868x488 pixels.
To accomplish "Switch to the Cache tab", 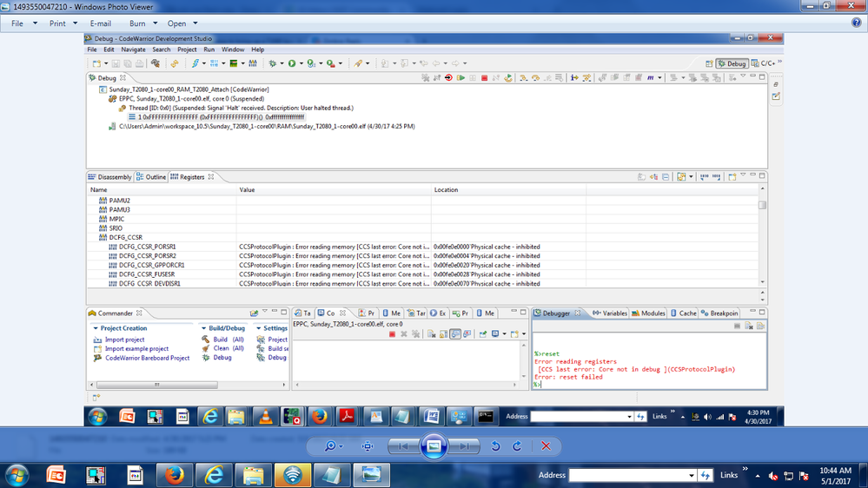I will (683, 313).
